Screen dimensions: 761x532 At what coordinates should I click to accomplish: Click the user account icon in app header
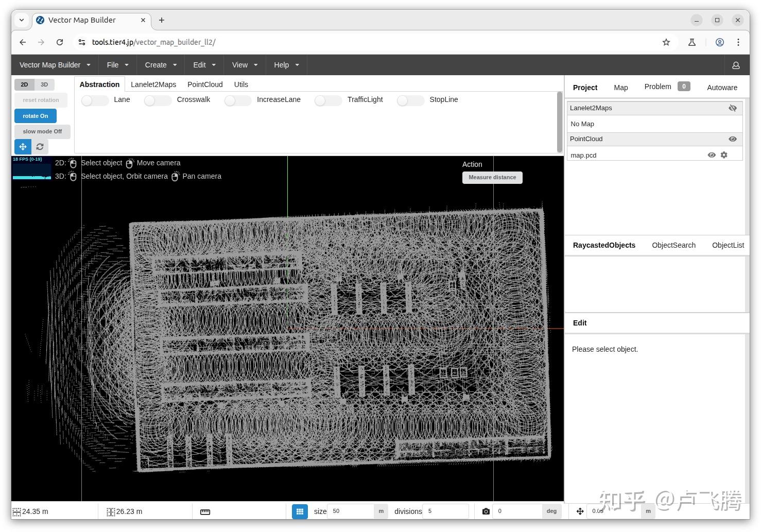coord(736,65)
